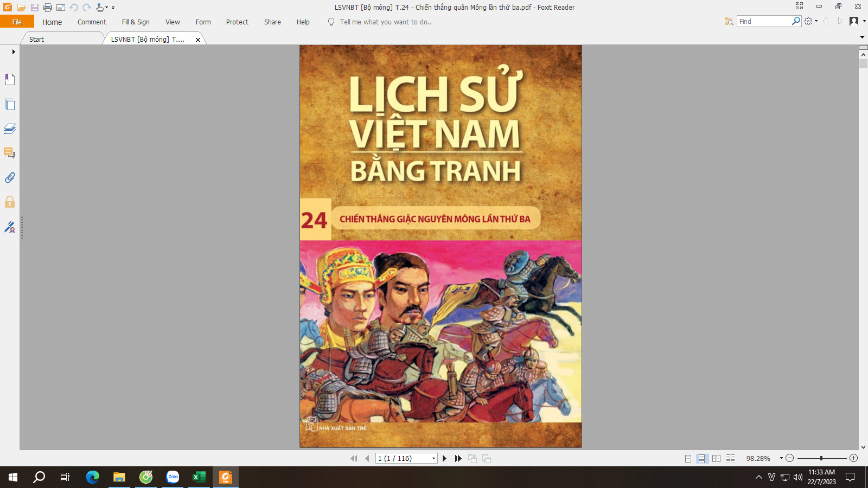The image size is (868, 488).
Task: Open the Help ribbon tab
Action: coord(303,22)
